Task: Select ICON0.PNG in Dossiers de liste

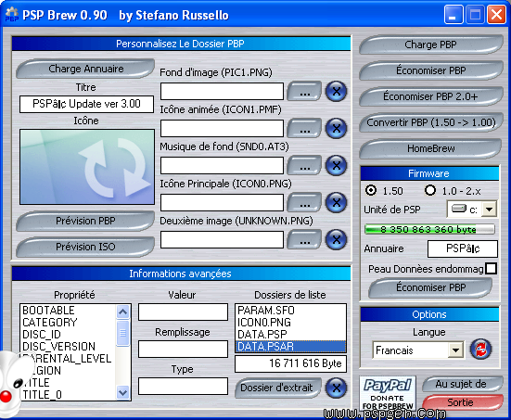Action: pos(290,323)
